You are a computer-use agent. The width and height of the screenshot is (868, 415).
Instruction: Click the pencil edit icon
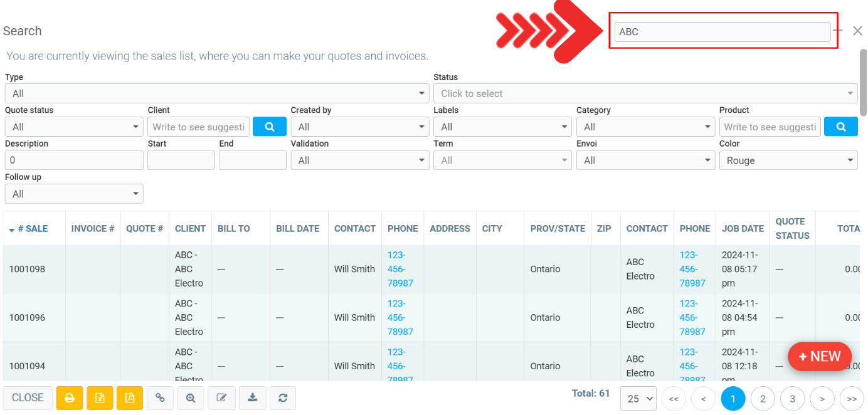pyautogui.click(x=221, y=398)
